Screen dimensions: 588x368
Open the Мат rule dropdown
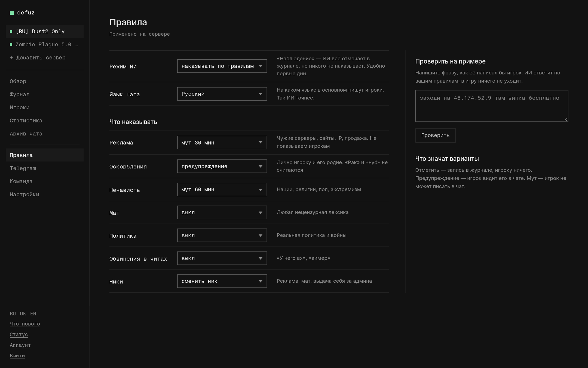click(x=222, y=212)
